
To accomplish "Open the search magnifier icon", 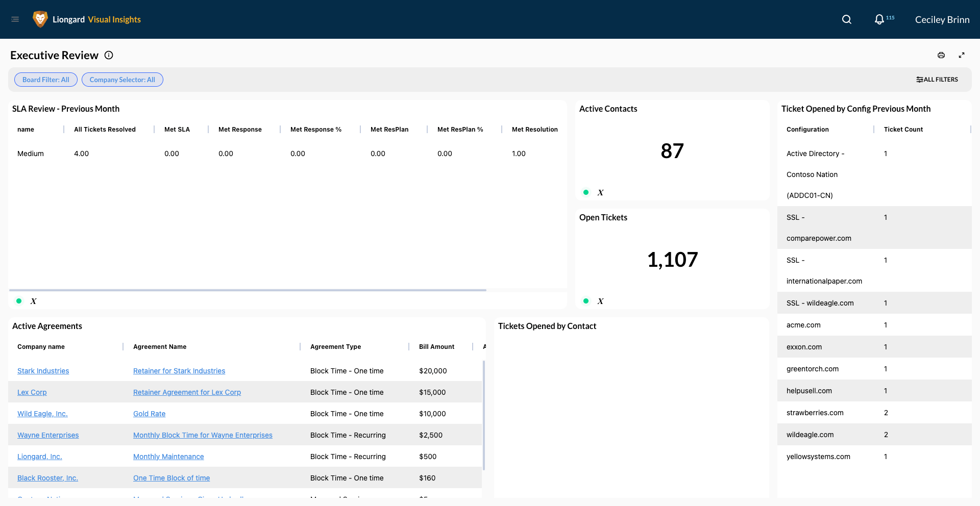I will (847, 19).
